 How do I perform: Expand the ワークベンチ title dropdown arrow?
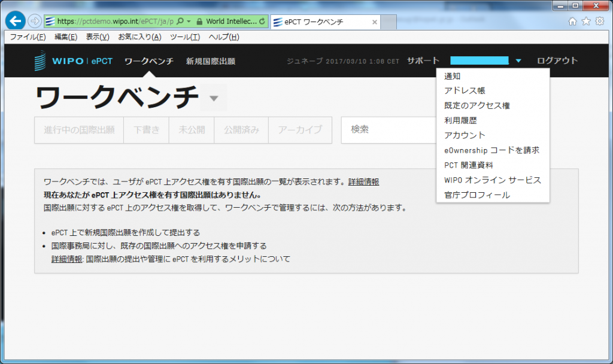(214, 99)
